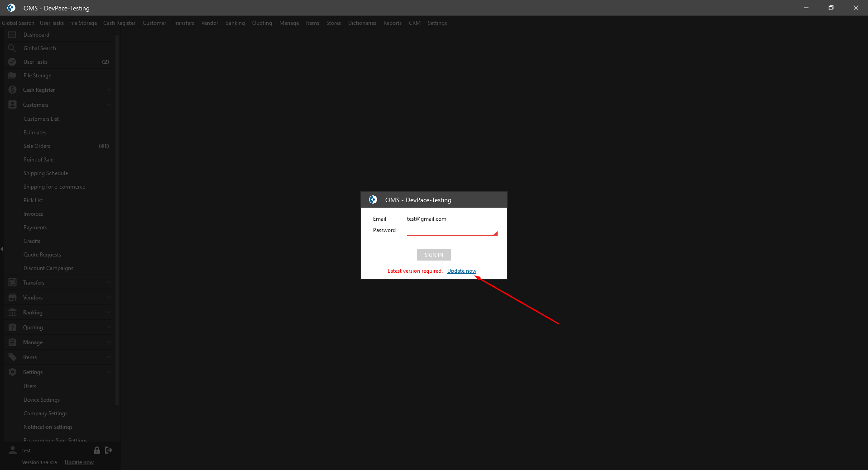The width and height of the screenshot is (868, 470).
Task: Click the Global Search magnifier icon in sidebar
Action: [12, 48]
